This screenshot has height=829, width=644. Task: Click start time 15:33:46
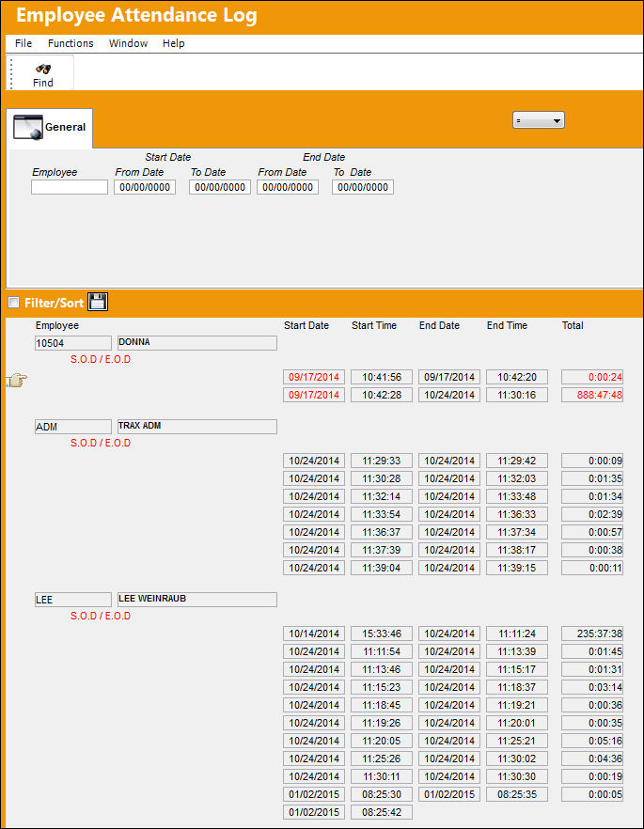click(x=382, y=633)
